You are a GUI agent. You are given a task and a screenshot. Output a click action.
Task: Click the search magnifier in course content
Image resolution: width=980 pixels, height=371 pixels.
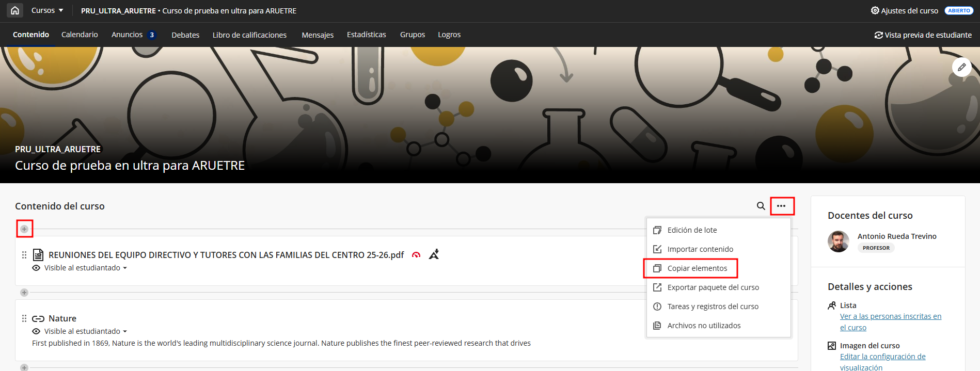point(761,206)
